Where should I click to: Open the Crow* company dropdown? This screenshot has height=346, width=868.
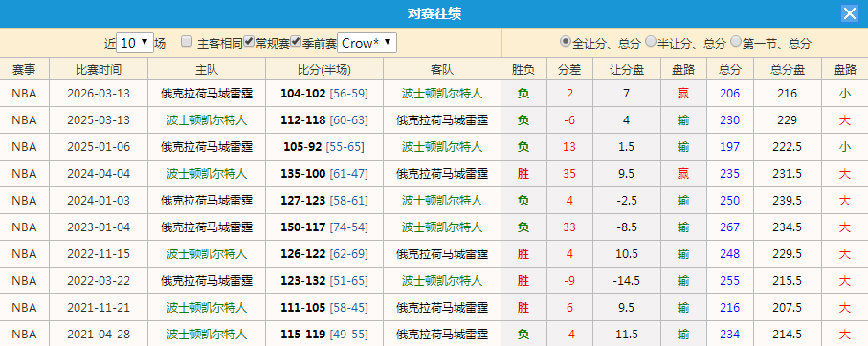tap(367, 43)
